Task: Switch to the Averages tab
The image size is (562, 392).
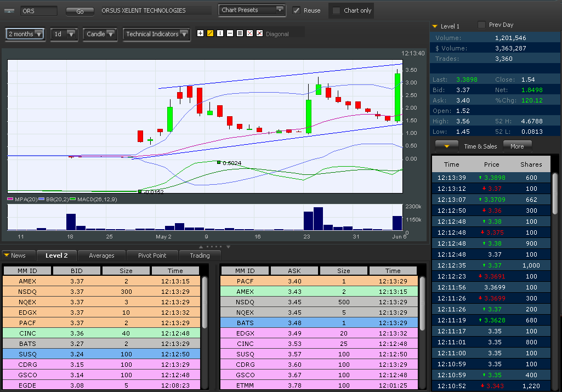Action: coord(101,255)
